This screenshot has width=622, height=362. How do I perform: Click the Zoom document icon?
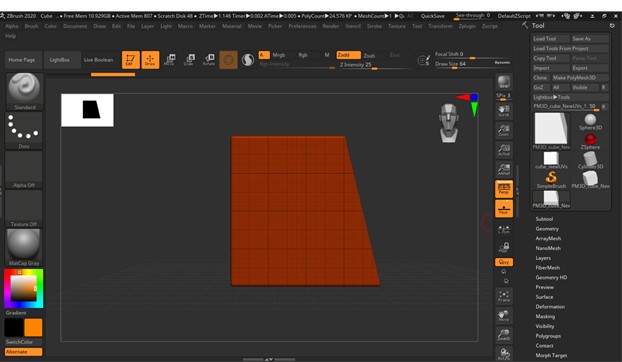pos(504,130)
